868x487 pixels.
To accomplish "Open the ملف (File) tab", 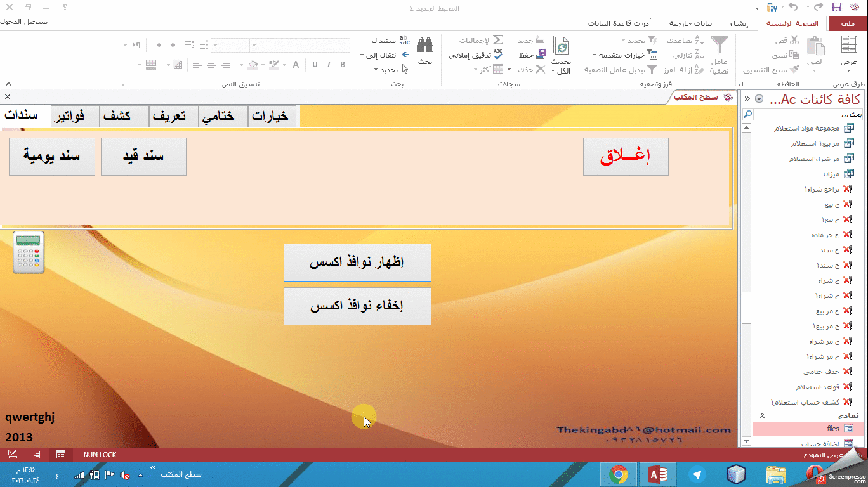I will (x=848, y=23).
